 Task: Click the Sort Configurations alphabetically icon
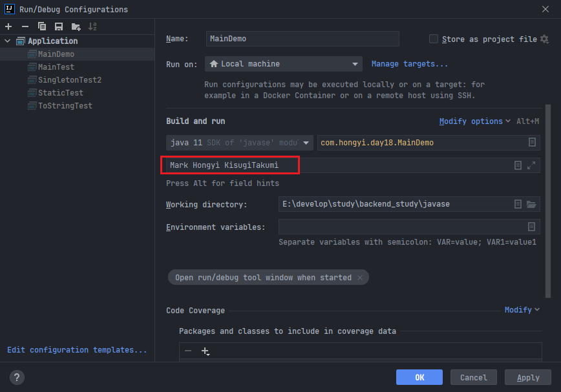(x=92, y=26)
